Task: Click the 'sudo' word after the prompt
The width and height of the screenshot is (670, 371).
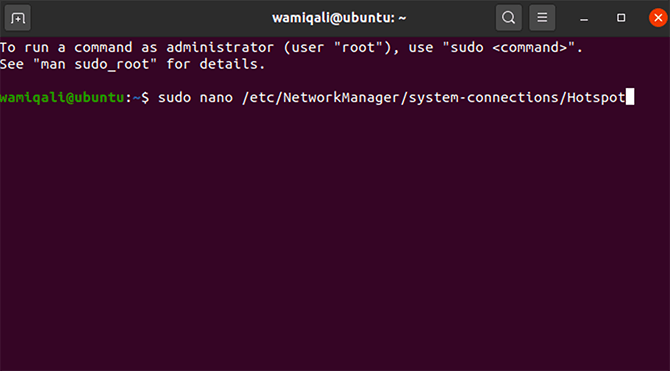Action: click(x=174, y=97)
